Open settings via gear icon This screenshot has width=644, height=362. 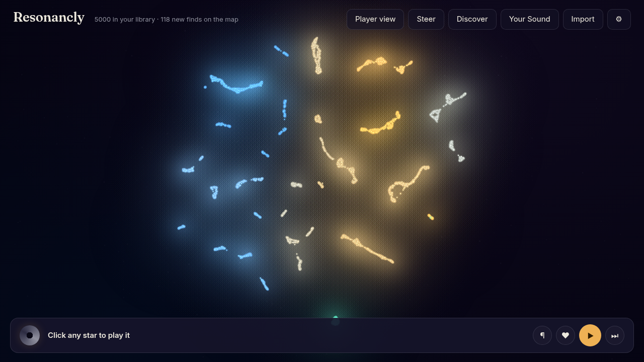(x=619, y=19)
